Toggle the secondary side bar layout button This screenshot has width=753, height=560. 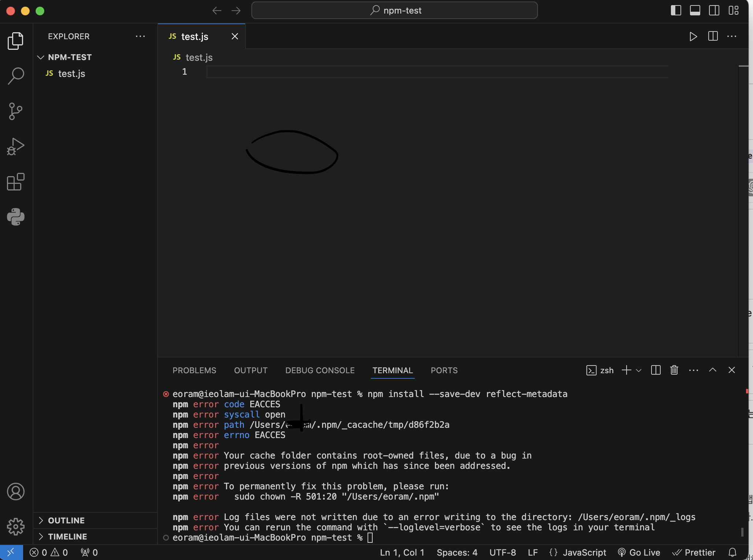point(714,10)
